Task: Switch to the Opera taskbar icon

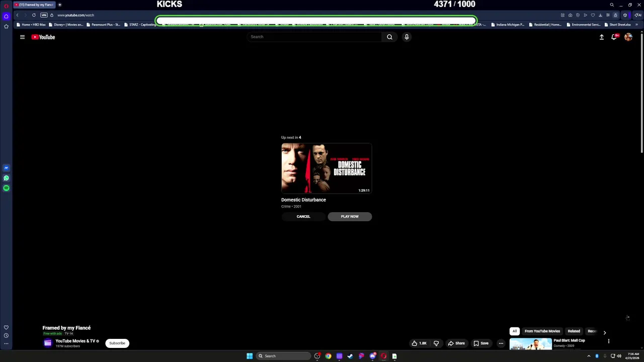Action: point(383,356)
